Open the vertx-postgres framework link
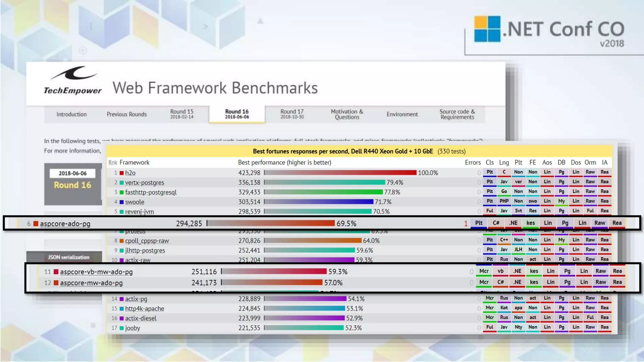 (144, 183)
